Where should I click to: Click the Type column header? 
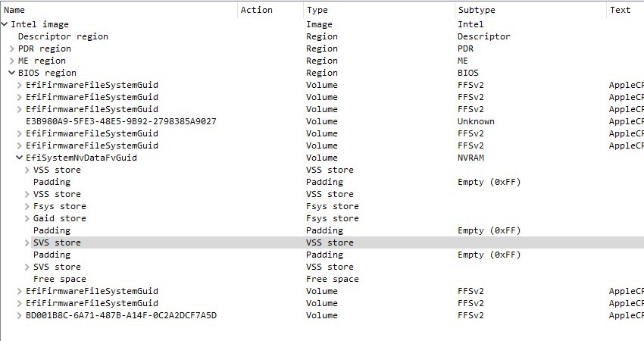[x=317, y=10]
